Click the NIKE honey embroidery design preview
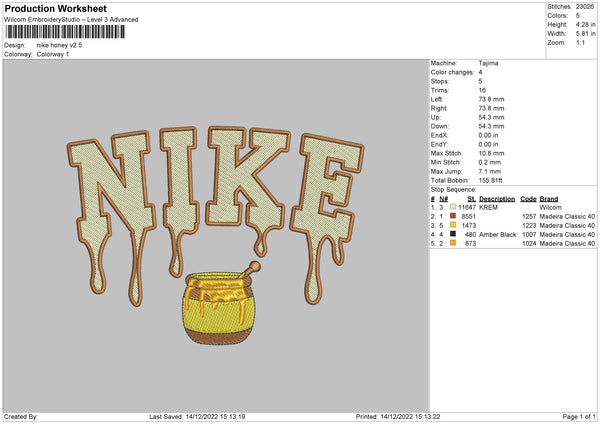 216,236
